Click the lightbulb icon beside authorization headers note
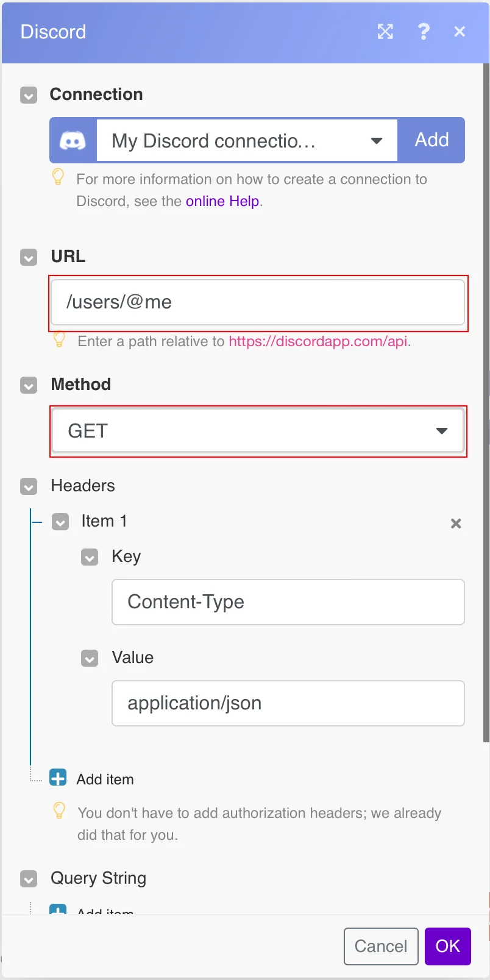 click(59, 811)
